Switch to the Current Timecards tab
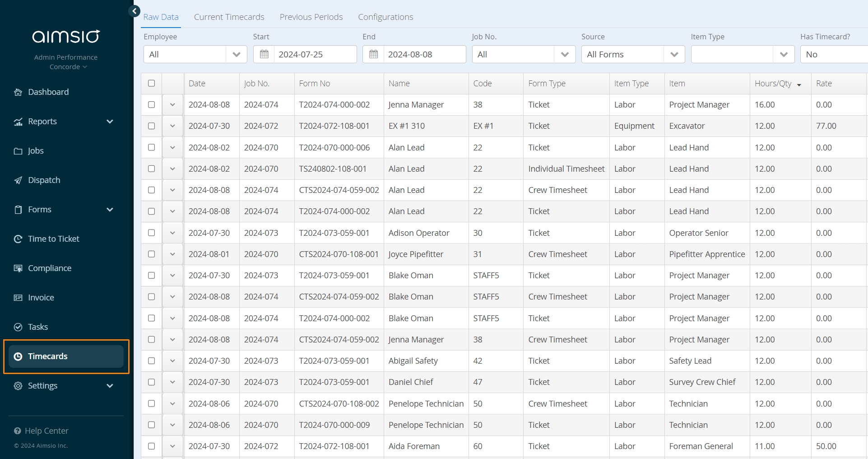Screen dimensions: 868x459 [x=229, y=17]
